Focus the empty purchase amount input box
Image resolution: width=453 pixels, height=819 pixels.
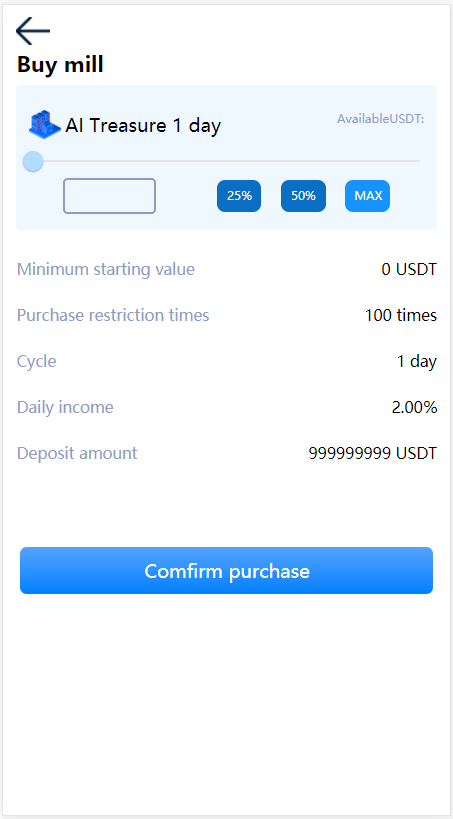(x=110, y=196)
